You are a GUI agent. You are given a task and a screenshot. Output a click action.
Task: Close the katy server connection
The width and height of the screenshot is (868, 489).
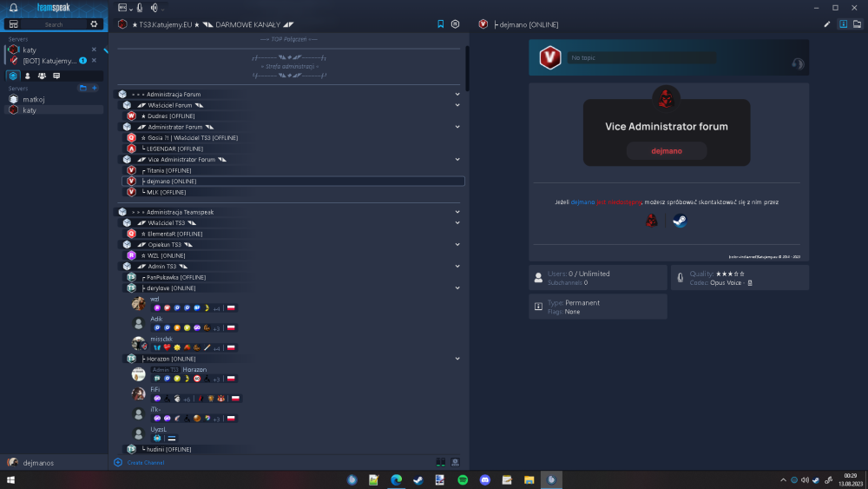pos(94,50)
